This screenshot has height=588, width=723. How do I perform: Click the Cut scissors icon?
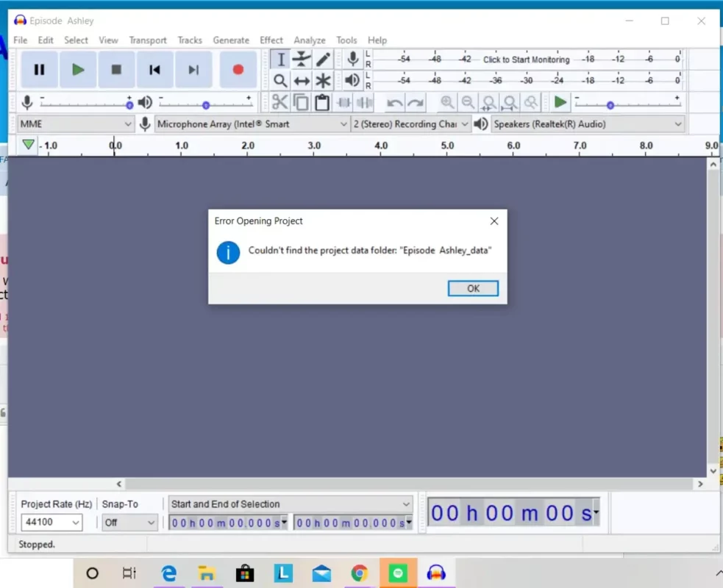279,102
